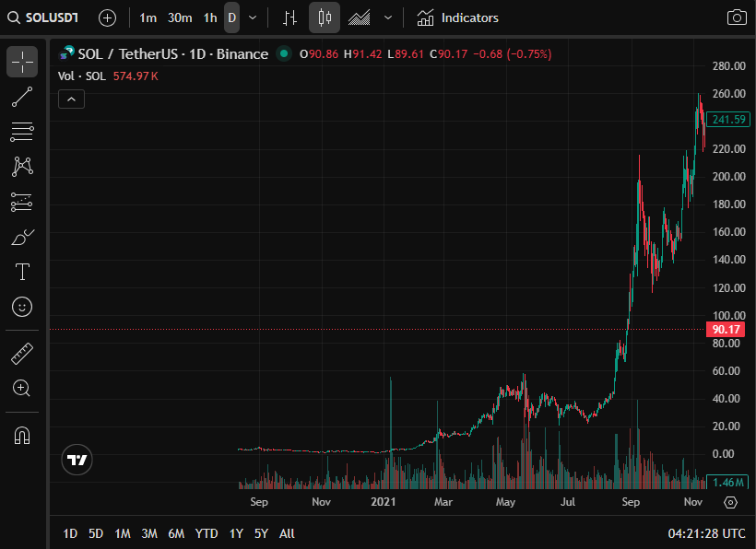Select the Area chart style icon

point(360,18)
